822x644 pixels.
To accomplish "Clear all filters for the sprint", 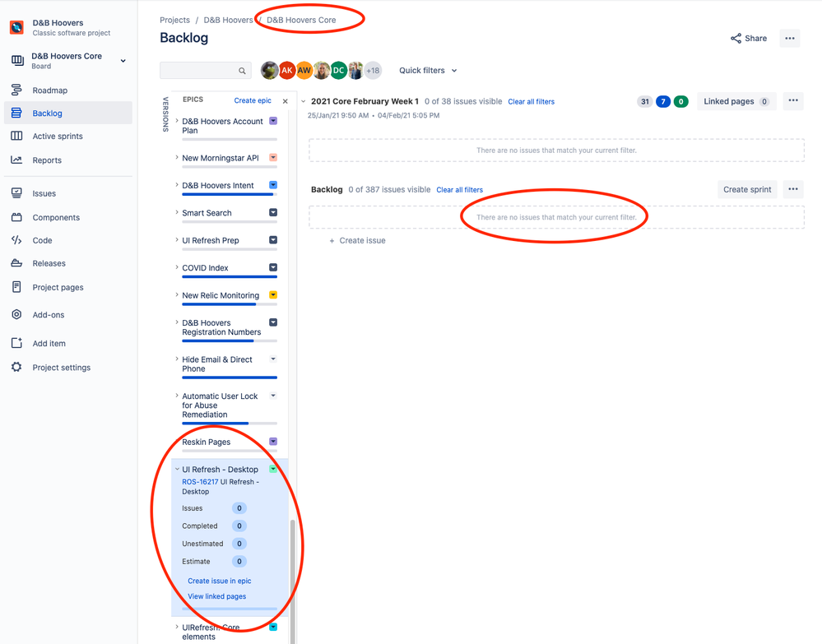I will coord(531,102).
